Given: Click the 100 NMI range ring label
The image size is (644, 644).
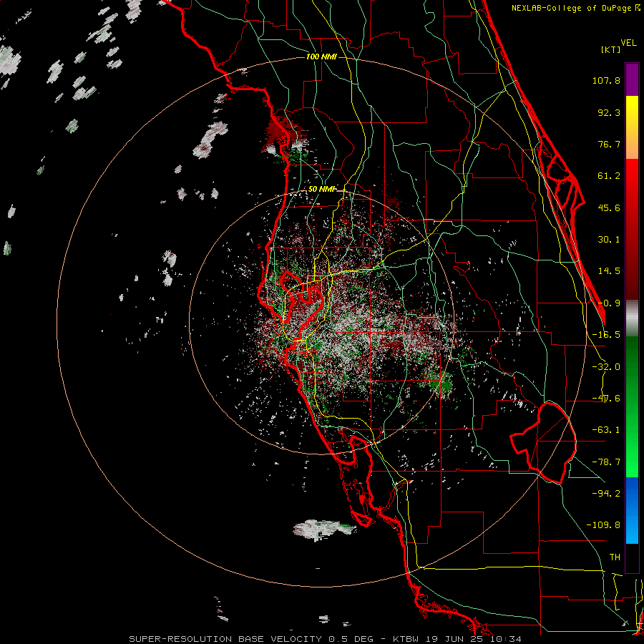Looking at the screenshot, I should pyautogui.click(x=321, y=57).
